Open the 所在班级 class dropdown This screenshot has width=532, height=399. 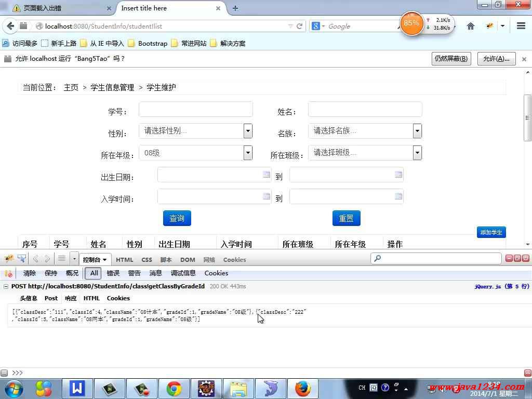pyautogui.click(x=417, y=153)
